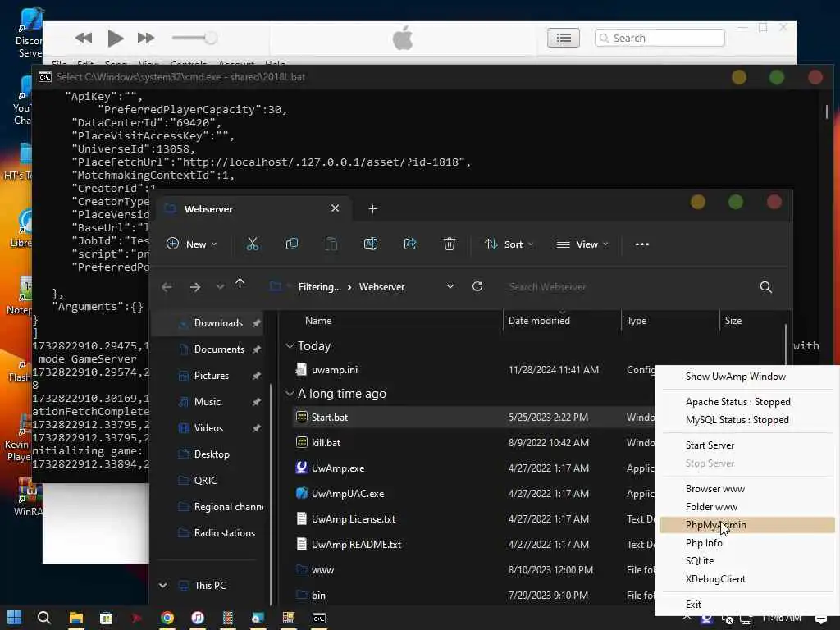Click Filtering... in the breadcrumb path
Viewport: 840px width, 630px height.
pyautogui.click(x=319, y=287)
